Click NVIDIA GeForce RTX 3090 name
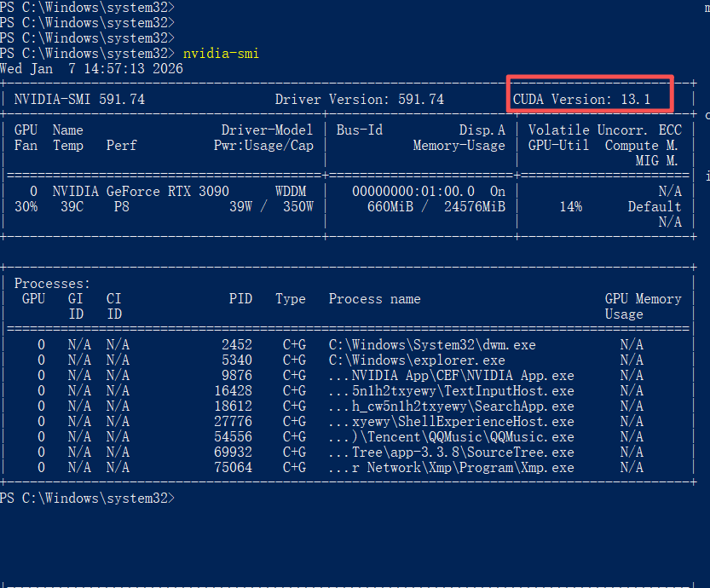The width and height of the screenshot is (710, 588). click(x=141, y=192)
